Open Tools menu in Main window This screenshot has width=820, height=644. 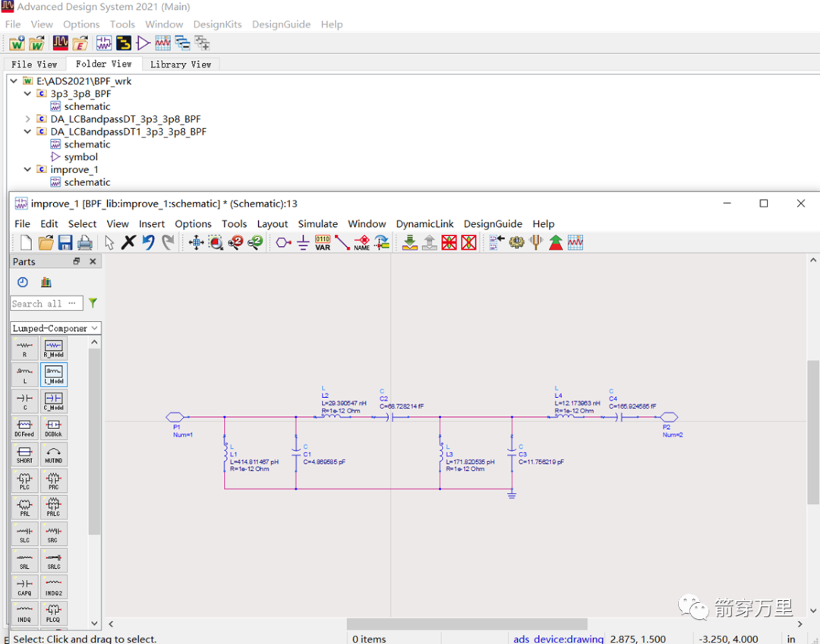(122, 24)
